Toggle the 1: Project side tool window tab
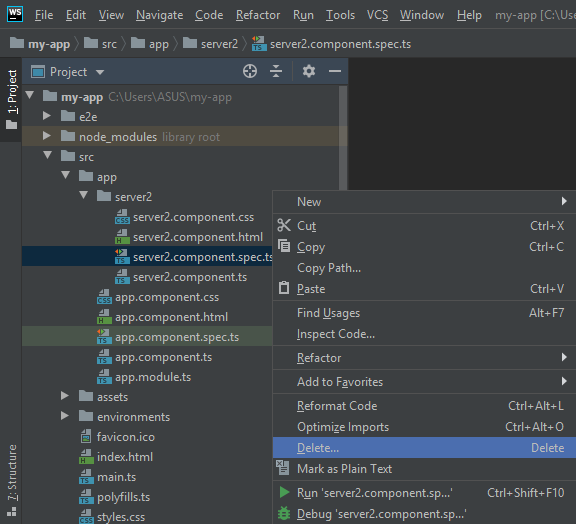Viewport: 576px width, 524px height. [x=12, y=99]
